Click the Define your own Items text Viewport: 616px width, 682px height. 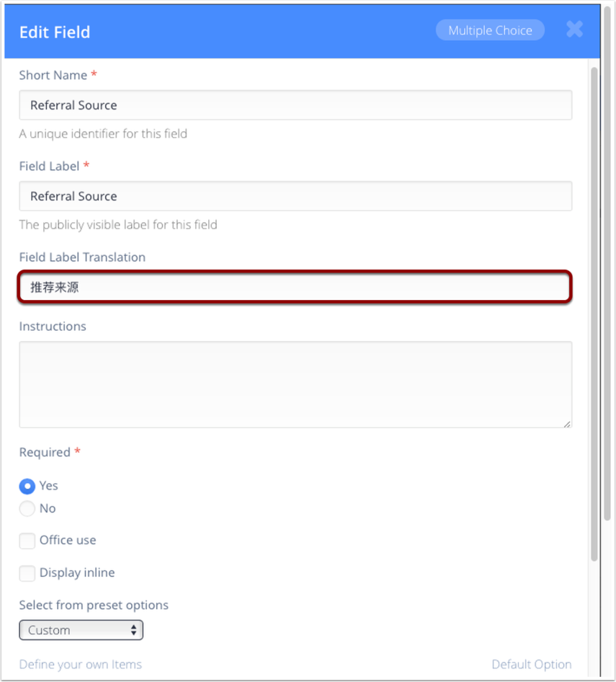tap(81, 665)
